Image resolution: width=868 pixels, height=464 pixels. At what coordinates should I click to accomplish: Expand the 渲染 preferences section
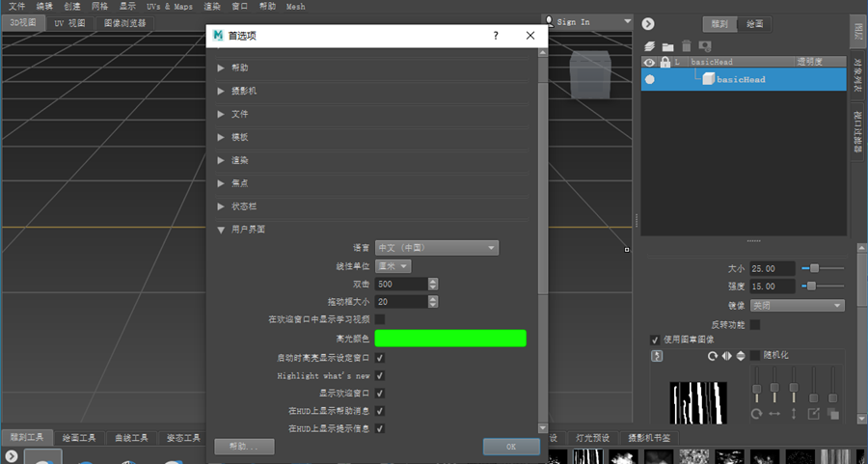coord(221,160)
